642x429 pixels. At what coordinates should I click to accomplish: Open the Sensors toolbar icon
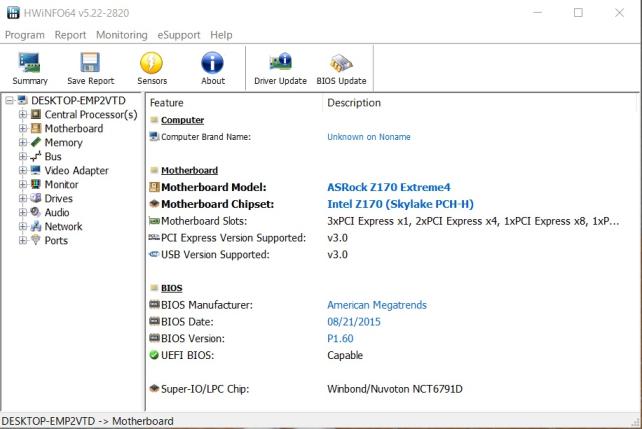[152, 63]
